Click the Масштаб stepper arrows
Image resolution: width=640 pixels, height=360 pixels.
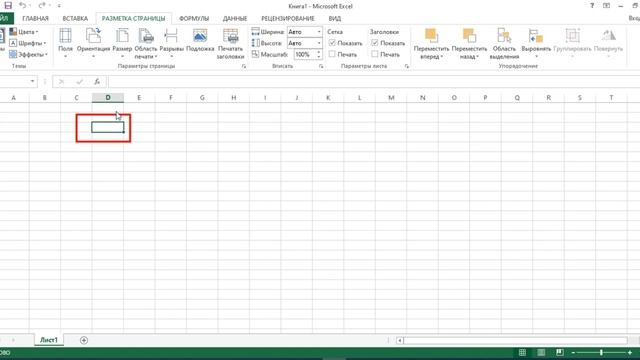[319, 54]
